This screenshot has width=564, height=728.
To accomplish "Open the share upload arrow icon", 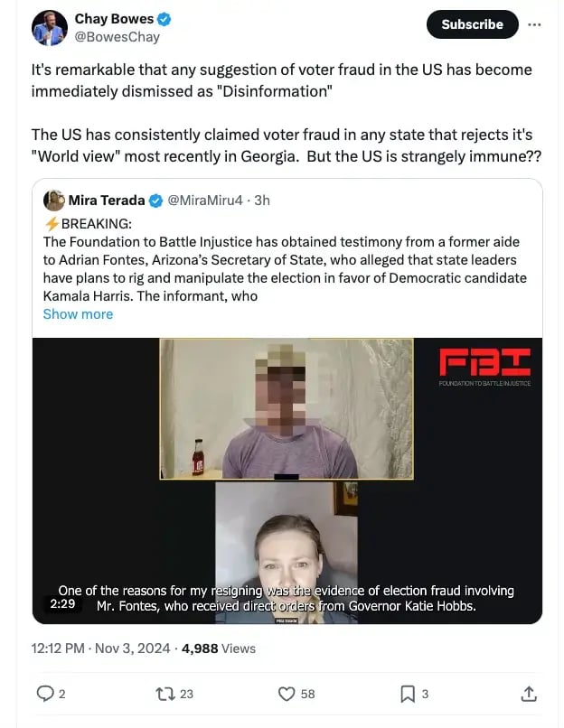I will [529, 694].
